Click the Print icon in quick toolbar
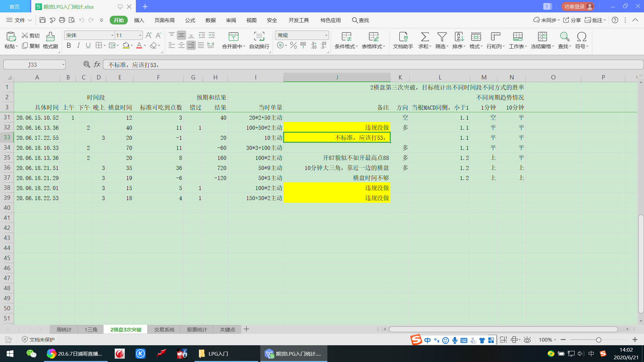This screenshot has height=362, width=644. [62, 20]
